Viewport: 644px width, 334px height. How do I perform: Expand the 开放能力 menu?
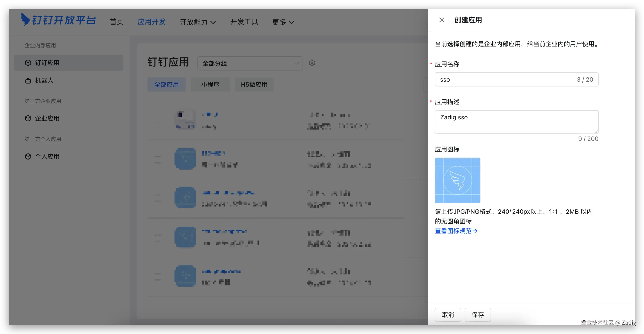click(197, 22)
